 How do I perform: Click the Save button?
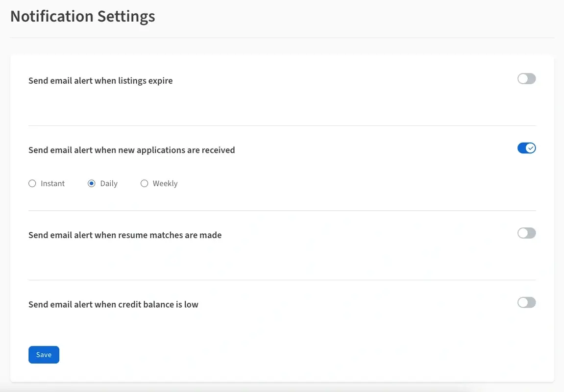coord(44,355)
